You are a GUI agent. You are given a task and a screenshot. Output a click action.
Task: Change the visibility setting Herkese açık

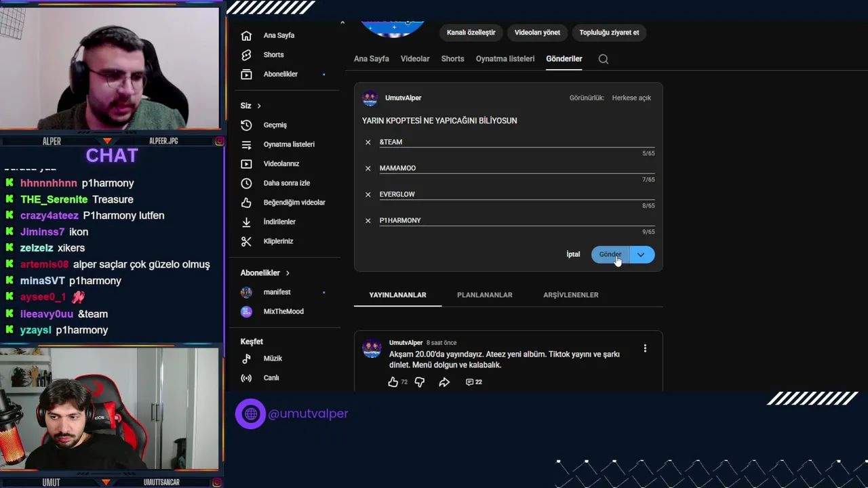pos(631,98)
